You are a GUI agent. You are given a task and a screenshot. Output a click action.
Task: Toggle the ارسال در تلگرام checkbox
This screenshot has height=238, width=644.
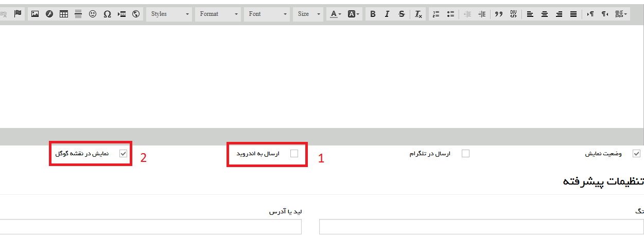tap(465, 153)
